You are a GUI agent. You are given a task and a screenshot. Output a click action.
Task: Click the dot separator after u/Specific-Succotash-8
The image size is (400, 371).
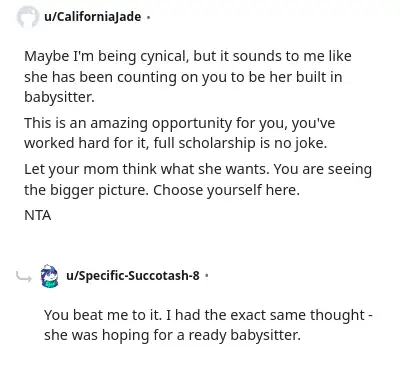207,276
